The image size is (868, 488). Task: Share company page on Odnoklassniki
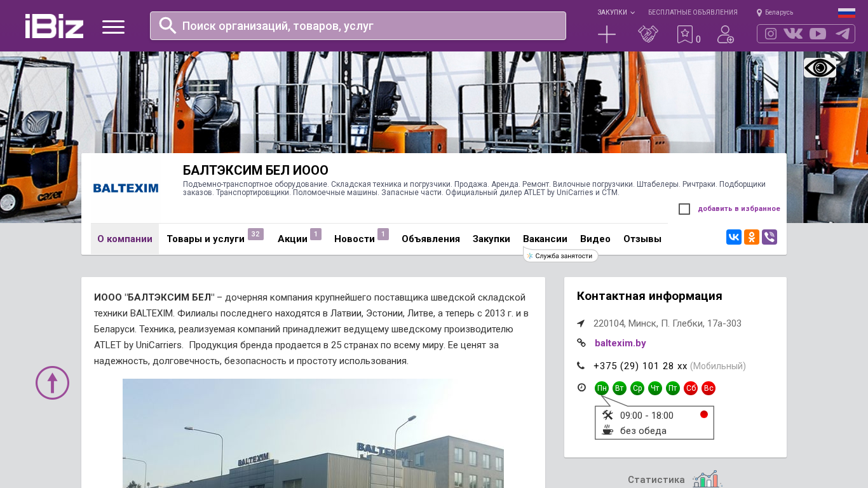pyautogui.click(x=752, y=237)
